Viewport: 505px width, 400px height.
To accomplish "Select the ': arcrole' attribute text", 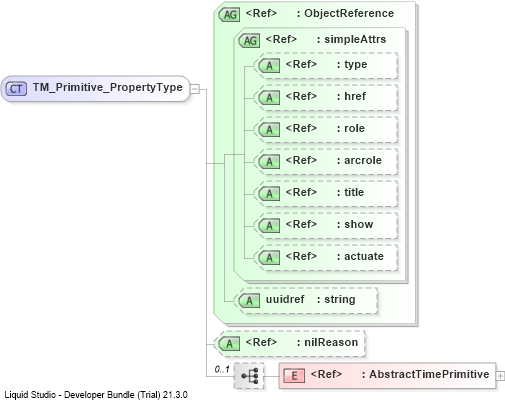I will [x=359, y=160].
